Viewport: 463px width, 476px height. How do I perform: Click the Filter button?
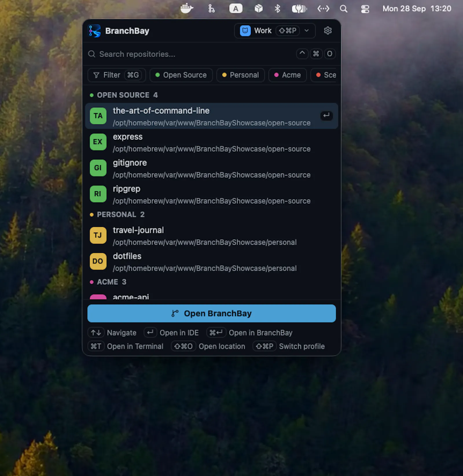117,75
